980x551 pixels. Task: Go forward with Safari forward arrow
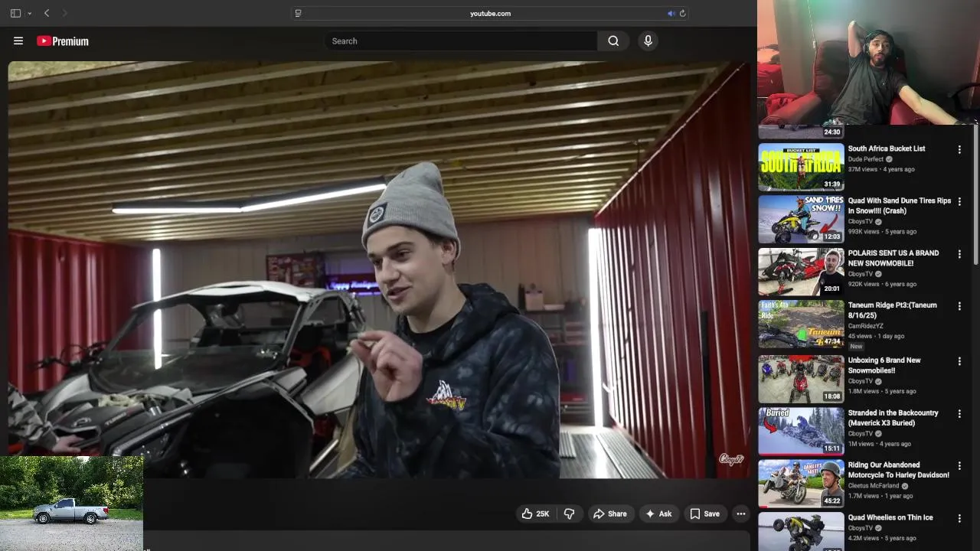(x=64, y=13)
